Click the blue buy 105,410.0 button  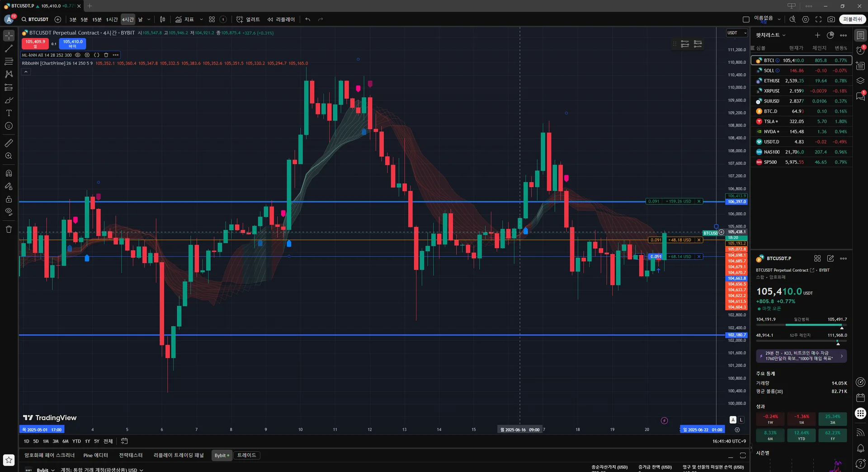click(72, 43)
